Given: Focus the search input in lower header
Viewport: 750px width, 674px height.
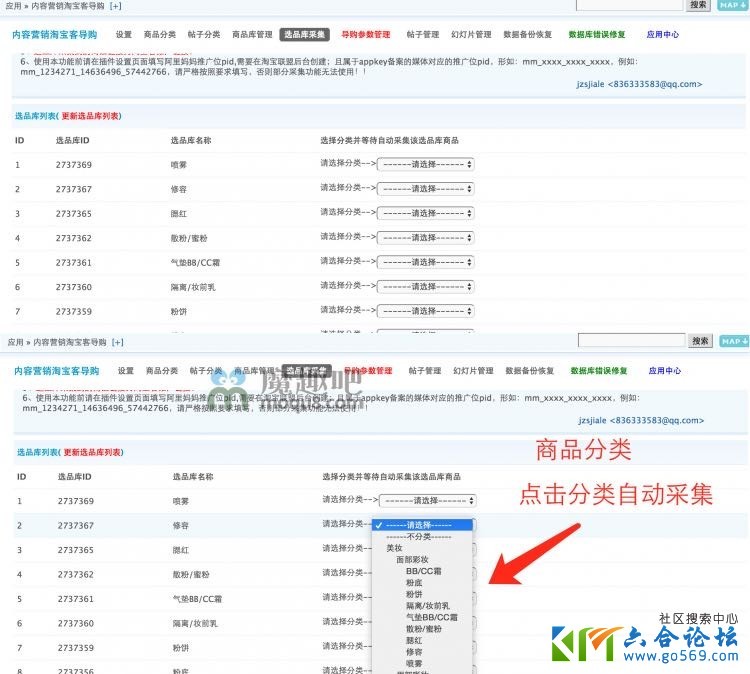Looking at the screenshot, I should pyautogui.click(x=631, y=341).
